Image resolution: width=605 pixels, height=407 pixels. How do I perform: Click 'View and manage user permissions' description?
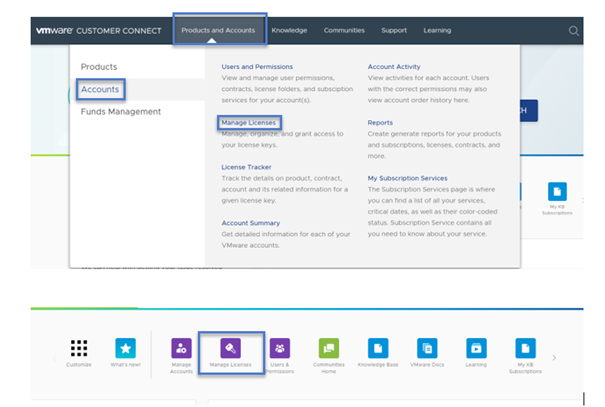(287, 89)
